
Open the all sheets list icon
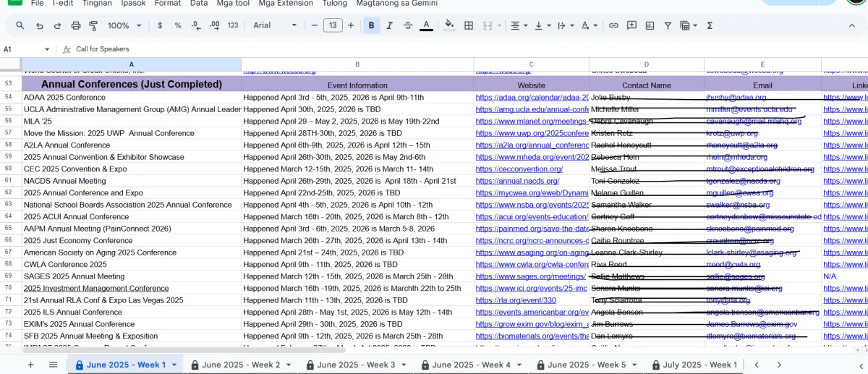(53, 365)
